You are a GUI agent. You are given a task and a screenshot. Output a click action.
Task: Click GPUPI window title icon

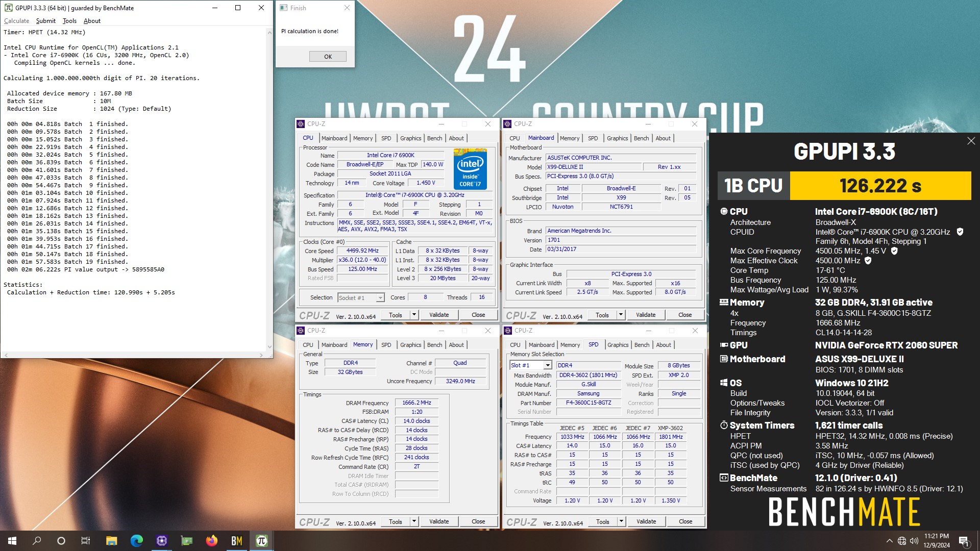coord(8,8)
